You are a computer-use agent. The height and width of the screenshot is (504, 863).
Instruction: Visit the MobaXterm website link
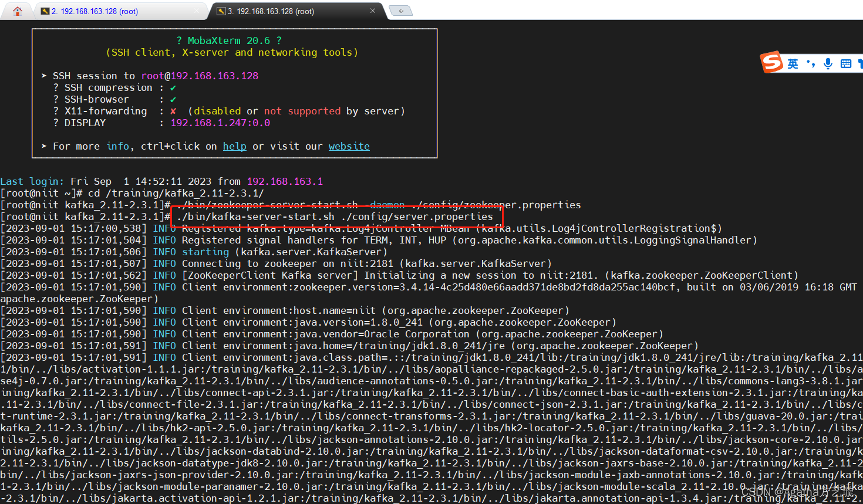[349, 146]
